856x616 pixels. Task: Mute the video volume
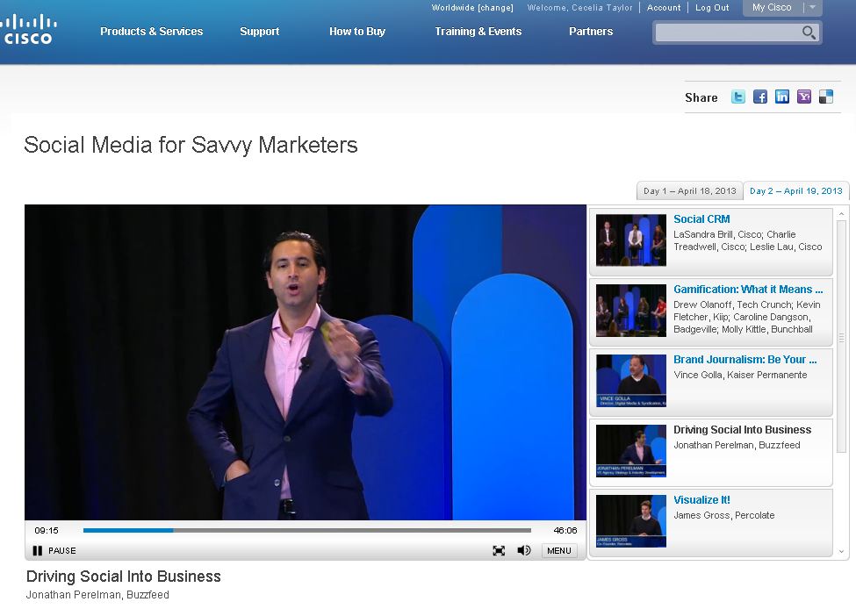[523, 550]
